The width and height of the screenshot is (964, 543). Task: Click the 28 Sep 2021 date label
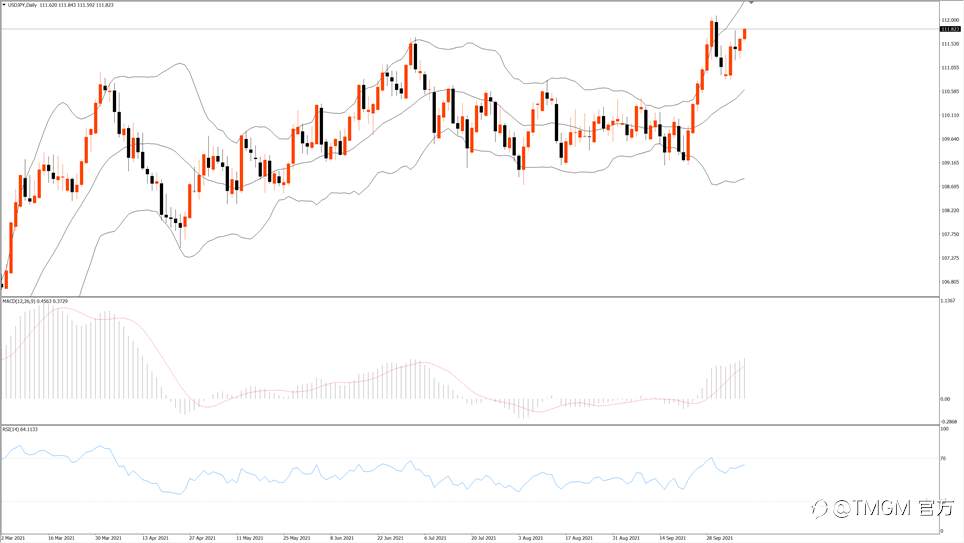(719, 538)
